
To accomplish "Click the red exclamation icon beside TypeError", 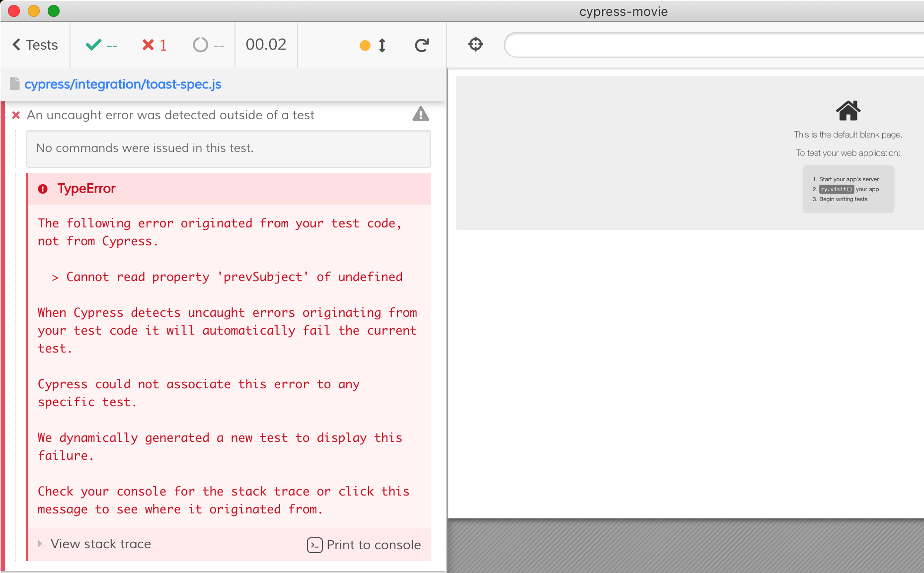I will coord(43,189).
